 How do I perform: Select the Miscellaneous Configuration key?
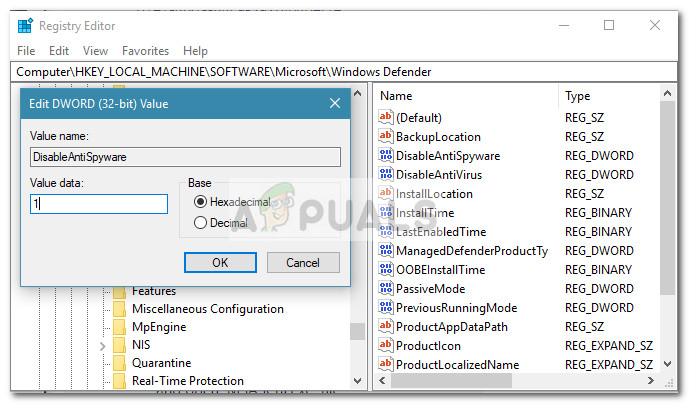click(x=208, y=309)
